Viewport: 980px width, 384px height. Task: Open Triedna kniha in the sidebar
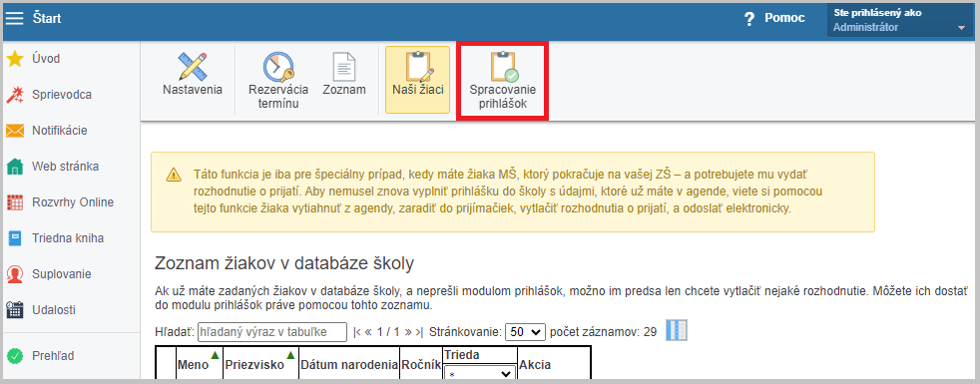pyautogui.click(x=68, y=238)
